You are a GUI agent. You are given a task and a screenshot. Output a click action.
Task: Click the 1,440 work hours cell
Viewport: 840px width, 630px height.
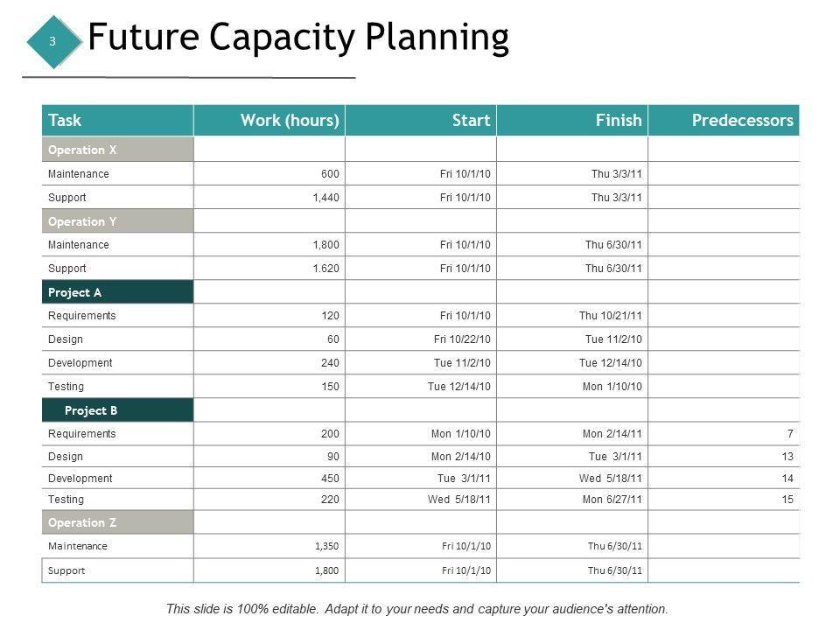coord(325,198)
